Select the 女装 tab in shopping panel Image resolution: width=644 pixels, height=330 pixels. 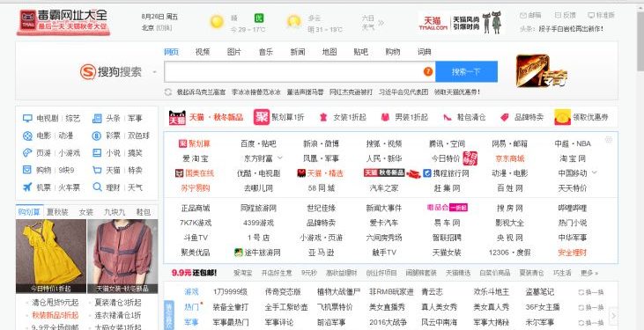86,212
